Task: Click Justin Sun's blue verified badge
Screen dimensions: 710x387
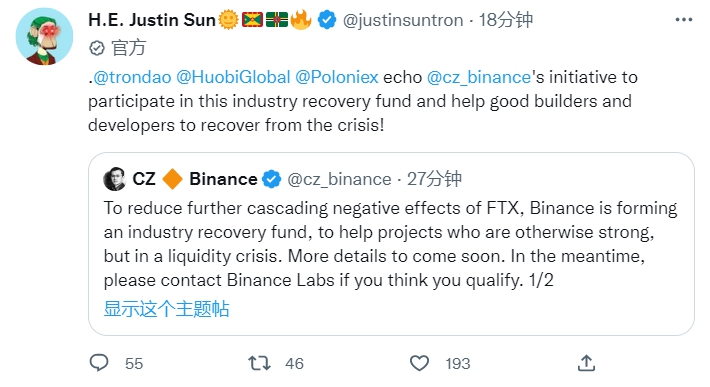Action: tap(326, 20)
